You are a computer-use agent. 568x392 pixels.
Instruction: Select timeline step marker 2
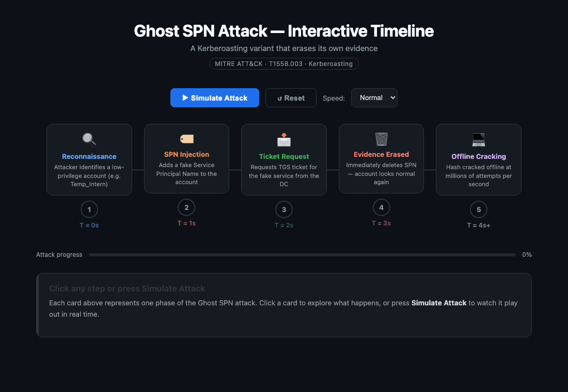(186, 207)
